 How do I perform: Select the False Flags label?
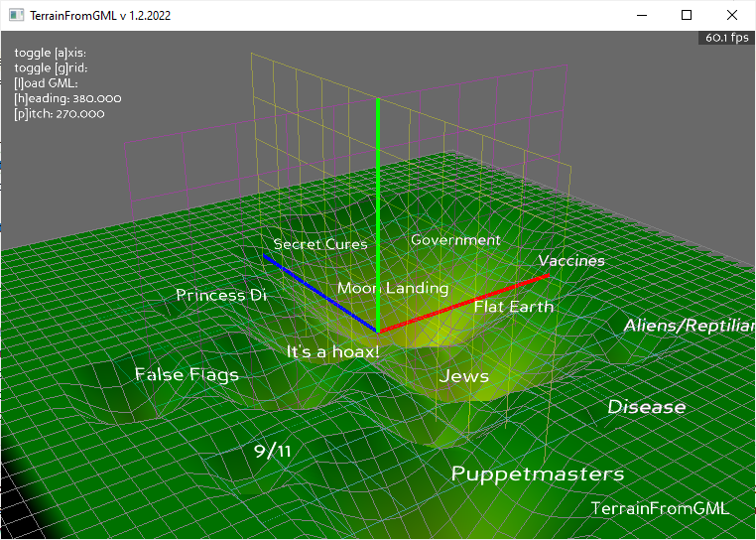pos(187,374)
